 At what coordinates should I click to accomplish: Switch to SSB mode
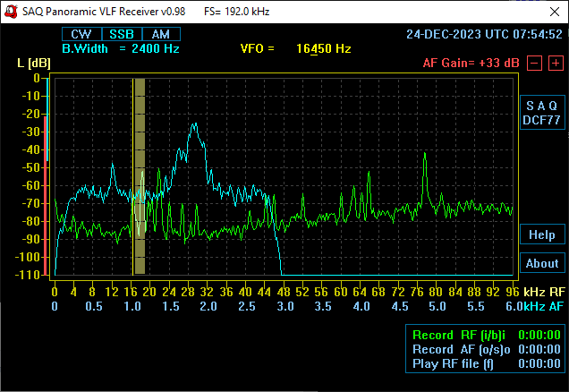(120, 34)
